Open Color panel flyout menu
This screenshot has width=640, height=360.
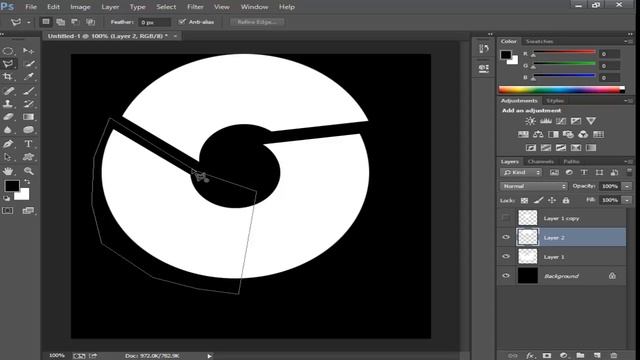tap(628, 42)
